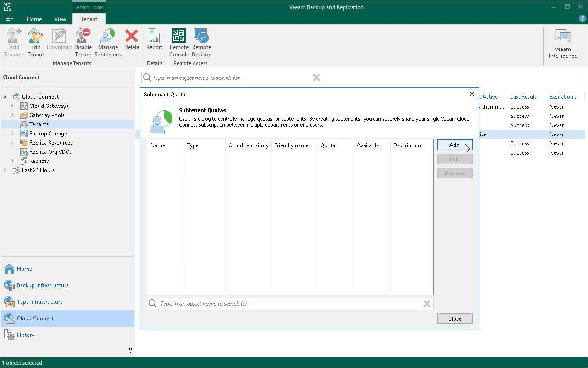Select the Tenant Tools contextual tab
This screenshot has height=368, width=588.
(89, 7)
